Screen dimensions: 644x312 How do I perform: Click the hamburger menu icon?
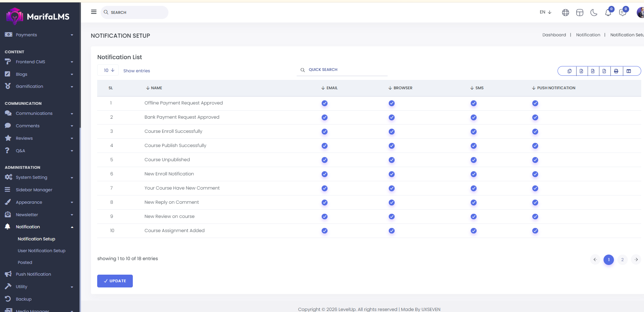94,12
